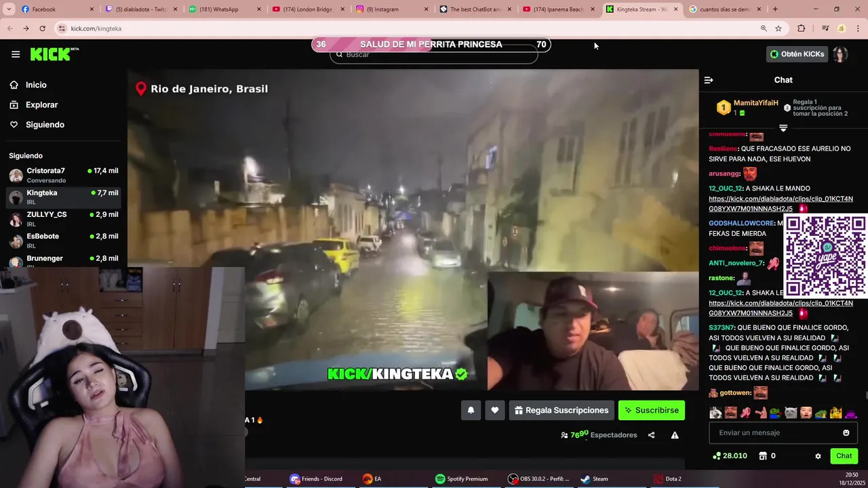Open EA app from taskbar
Screen dimensions: 868x488
[x=372, y=479]
